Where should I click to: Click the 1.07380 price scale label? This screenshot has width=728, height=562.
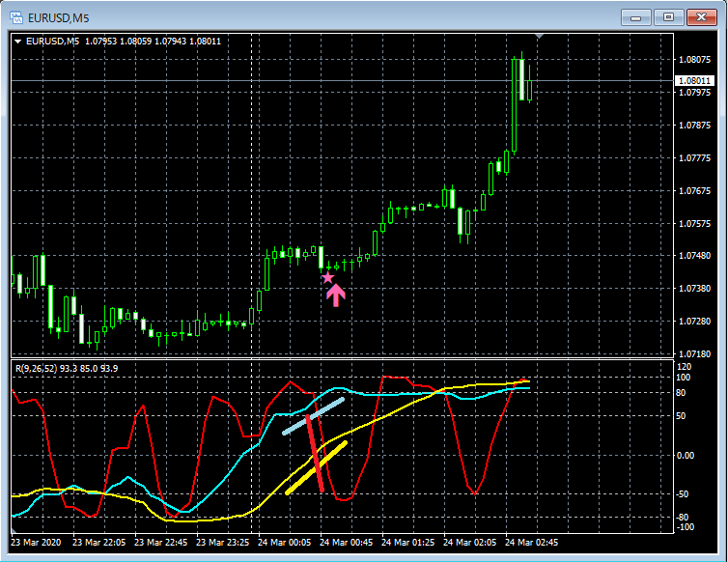694,289
